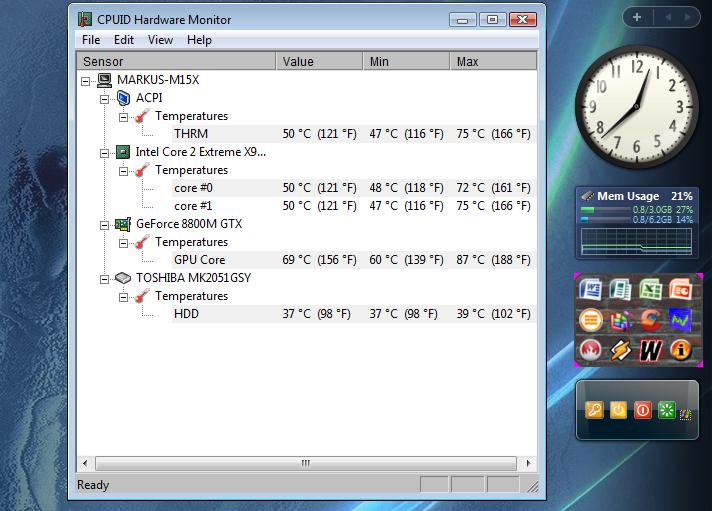Click the ACPI shield icon
This screenshot has height=511, width=712.
(124, 98)
